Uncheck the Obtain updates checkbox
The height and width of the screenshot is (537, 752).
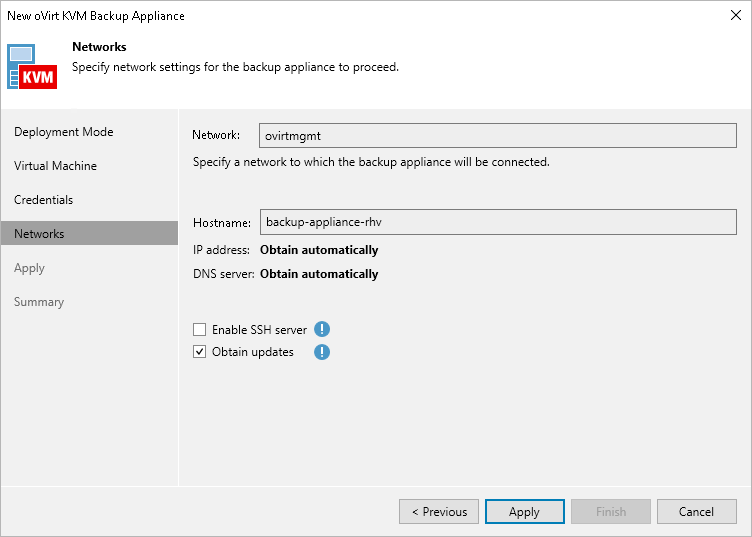(200, 352)
